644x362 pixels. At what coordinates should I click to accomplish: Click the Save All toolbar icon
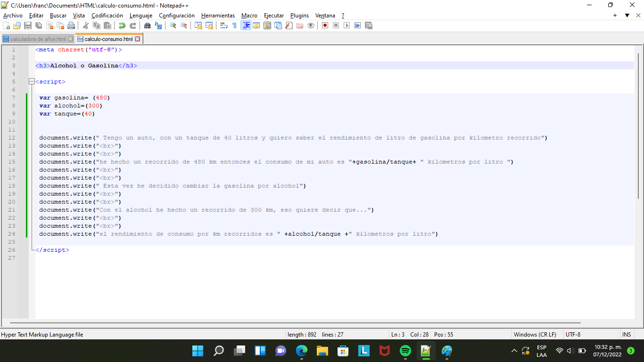(39, 25)
